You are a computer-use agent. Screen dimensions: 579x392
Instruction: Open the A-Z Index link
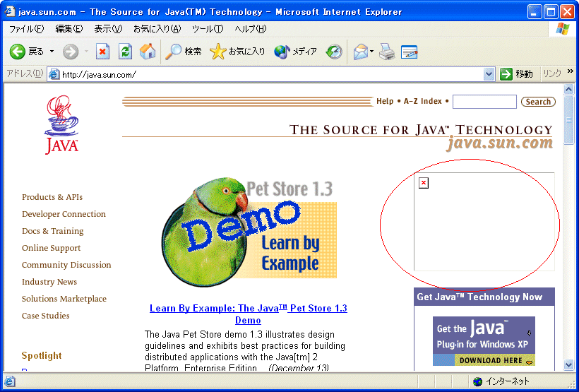pyautogui.click(x=423, y=101)
